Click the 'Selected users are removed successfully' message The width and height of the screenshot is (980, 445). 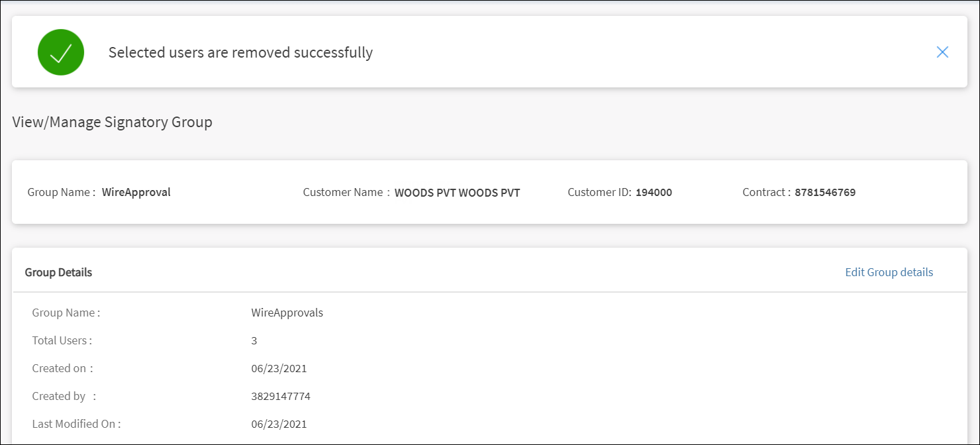(x=240, y=52)
